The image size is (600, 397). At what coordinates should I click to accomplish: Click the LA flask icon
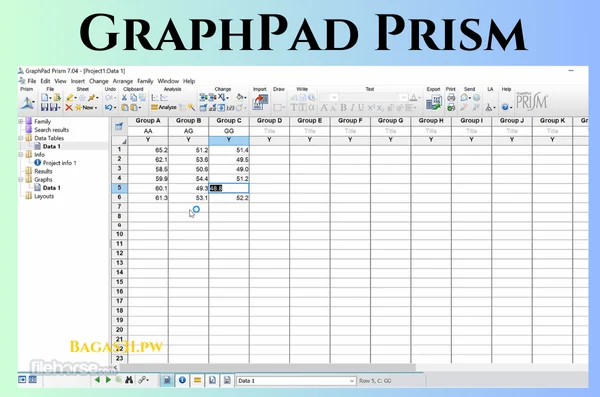(489, 108)
